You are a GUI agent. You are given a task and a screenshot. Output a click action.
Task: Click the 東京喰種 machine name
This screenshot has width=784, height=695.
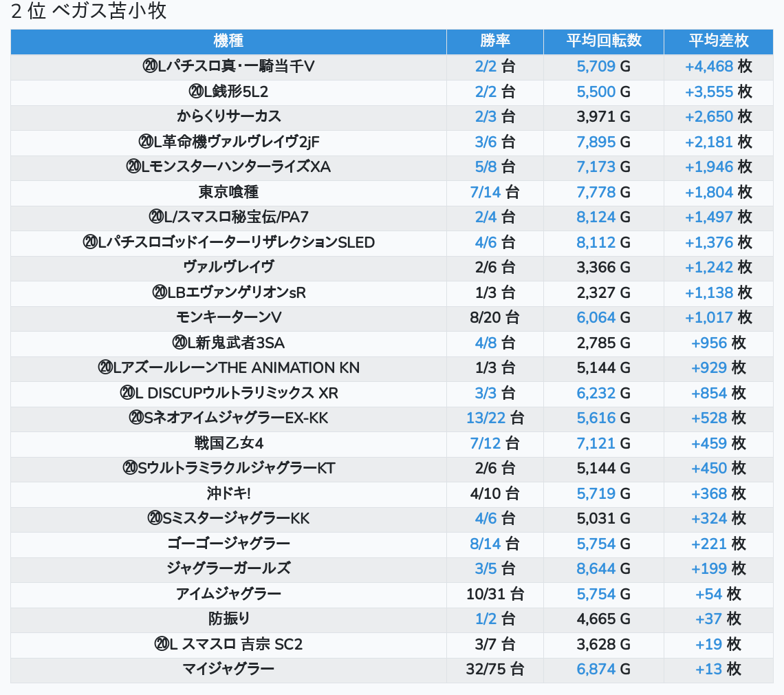pos(228,192)
